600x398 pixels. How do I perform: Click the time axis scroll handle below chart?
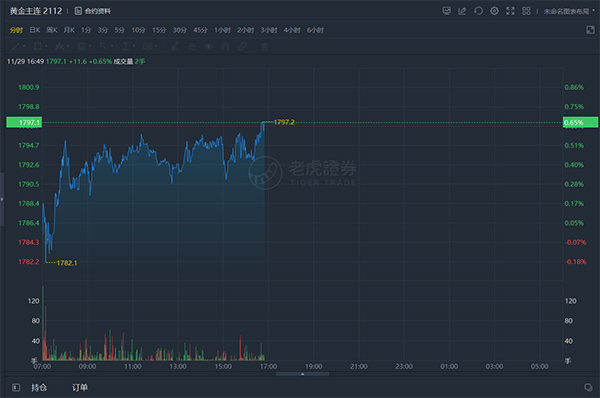point(302,374)
